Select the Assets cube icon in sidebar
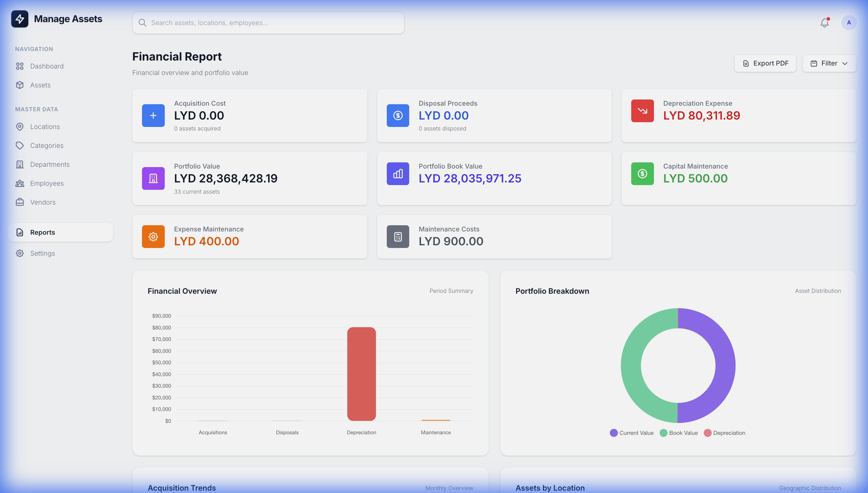 (20, 85)
